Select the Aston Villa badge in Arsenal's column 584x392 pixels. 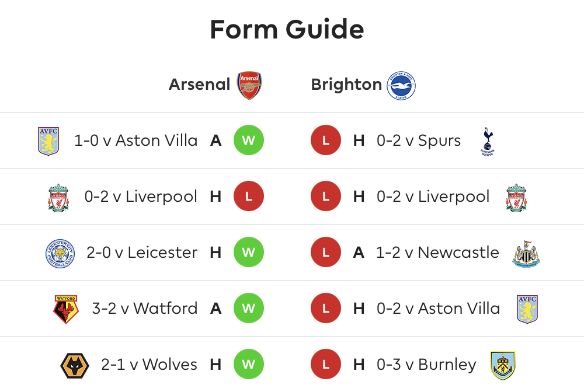point(48,141)
